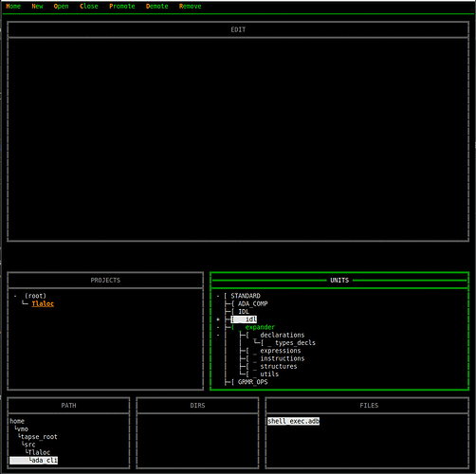This screenshot has width=476, height=474.
Task: Pick shell_exec.adb in FILES panel
Action: 293,421
